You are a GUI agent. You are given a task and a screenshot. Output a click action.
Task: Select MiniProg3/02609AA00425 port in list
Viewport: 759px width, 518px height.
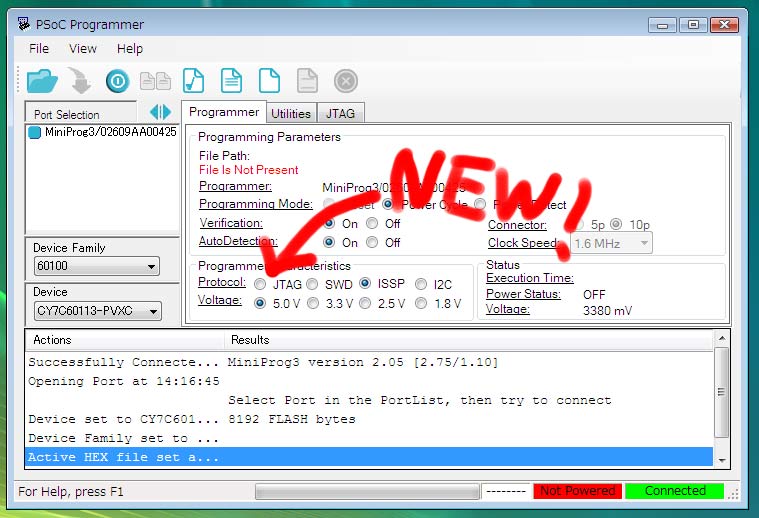pos(102,132)
